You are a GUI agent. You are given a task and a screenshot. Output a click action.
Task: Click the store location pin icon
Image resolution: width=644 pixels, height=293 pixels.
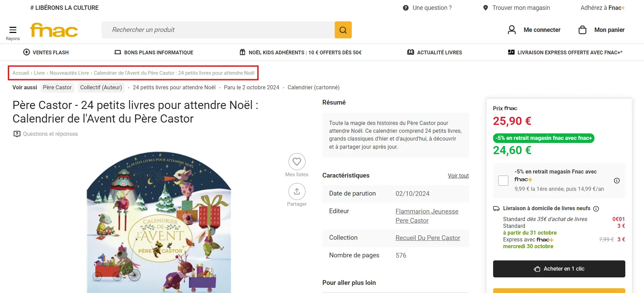486,8
